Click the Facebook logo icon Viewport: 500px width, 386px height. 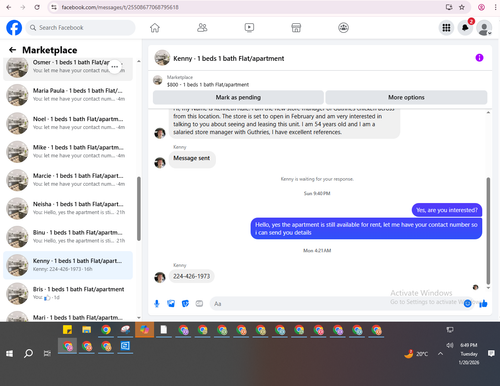point(14,28)
